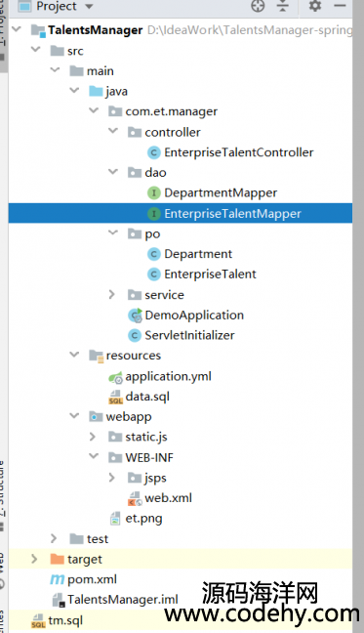The image size is (364, 633).
Task: Select the Maven pom.xml icon
Action: point(57,579)
